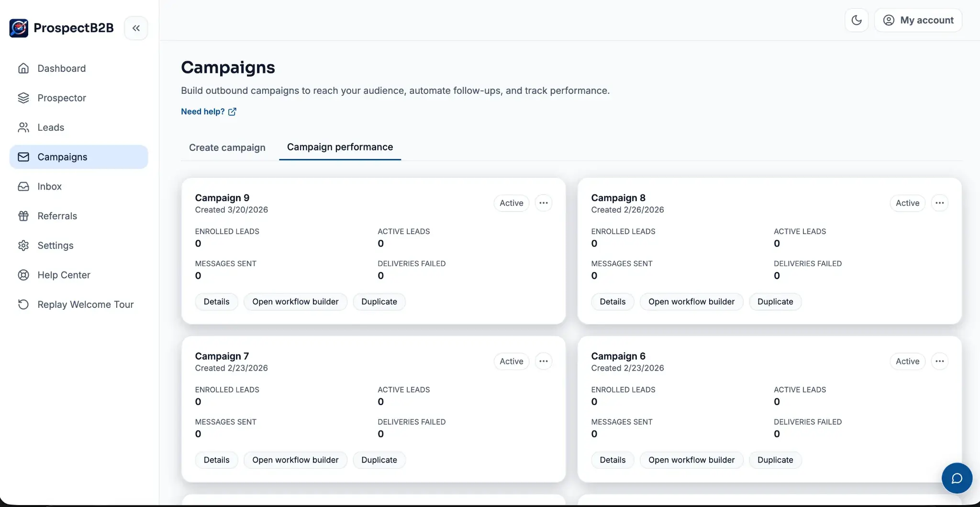The image size is (980, 507).
Task: Click DELIVERIES FAILED label in Campaign 8
Action: (808, 263)
